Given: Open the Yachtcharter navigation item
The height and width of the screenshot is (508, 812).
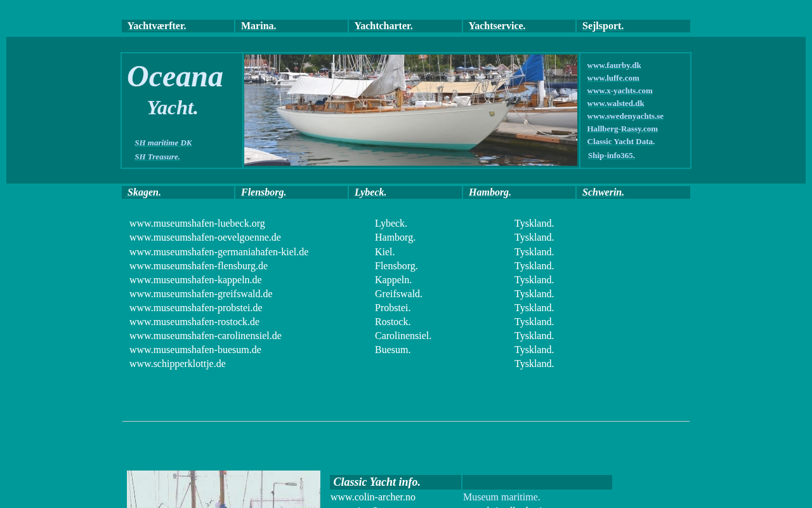Looking at the screenshot, I should pyautogui.click(x=383, y=26).
